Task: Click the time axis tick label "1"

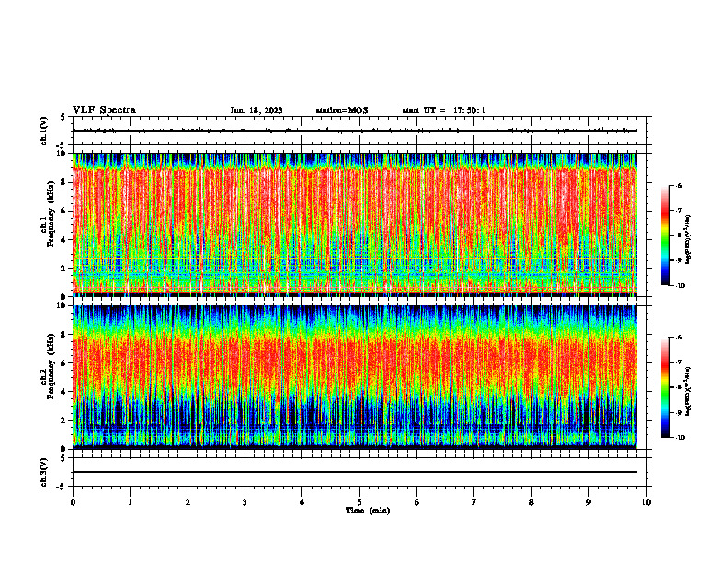Action: (x=130, y=502)
